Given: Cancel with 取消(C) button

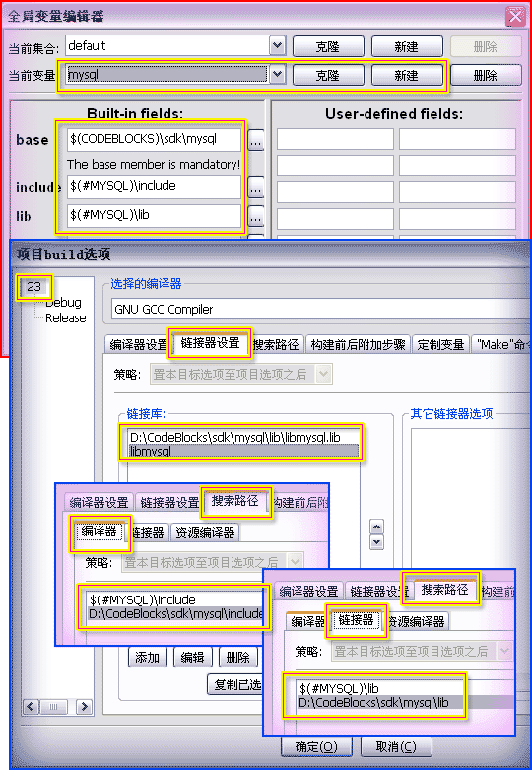Looking at the screenshot, I should 396,747.
